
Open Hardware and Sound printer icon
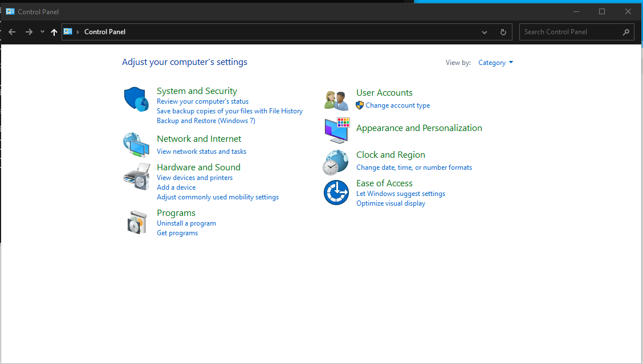pos(137,177)
